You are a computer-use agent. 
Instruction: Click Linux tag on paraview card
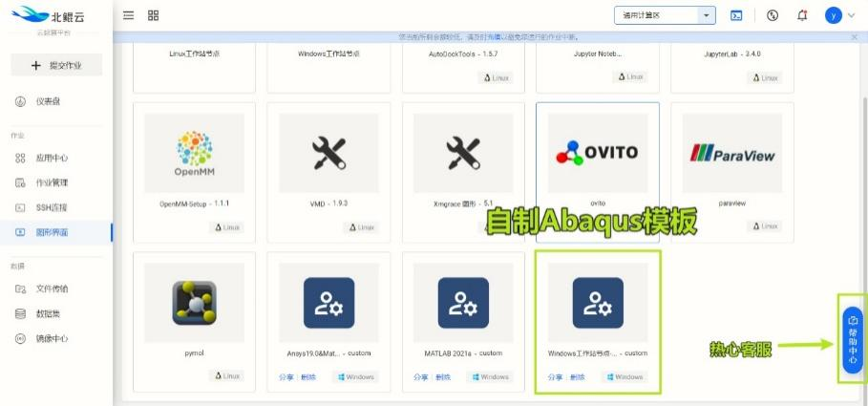pos(765,226)
